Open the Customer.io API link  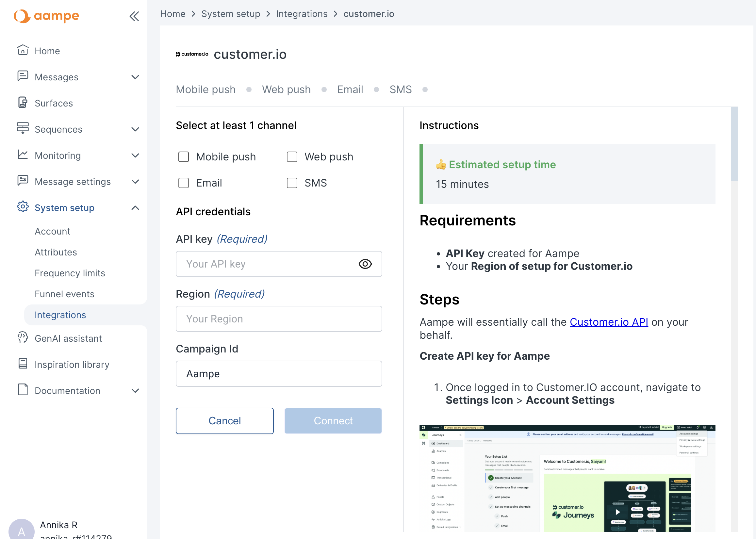click(x=609, y=322)
